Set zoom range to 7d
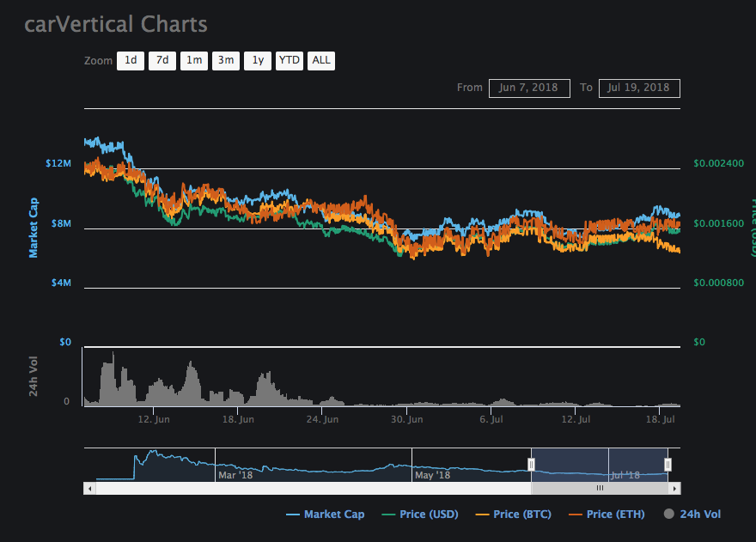This screenshot has width=756, height=542. click(x=162, y=61)
